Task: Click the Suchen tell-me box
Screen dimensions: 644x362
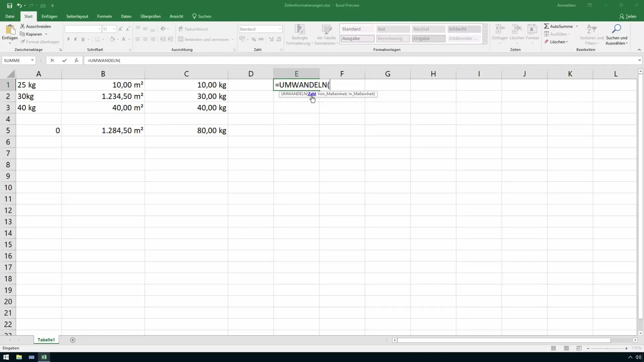Action: (x=202, y=16)
